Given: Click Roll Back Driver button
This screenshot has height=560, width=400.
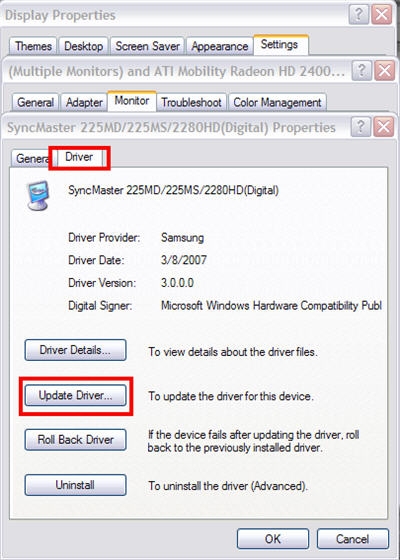Looking at the screenshot, I should click(x=75, y=440).
